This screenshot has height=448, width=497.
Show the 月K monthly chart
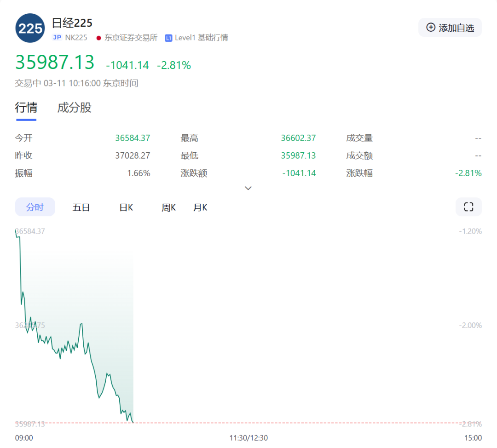200,207
